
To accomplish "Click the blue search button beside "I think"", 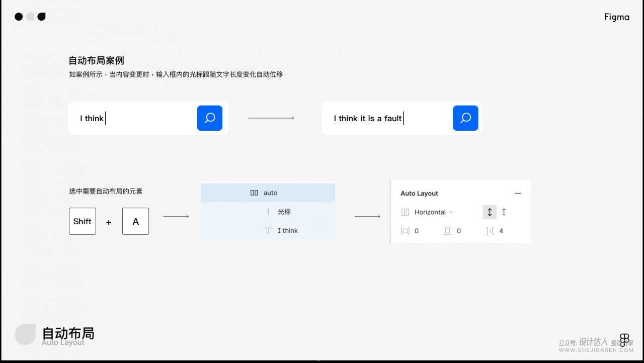I will coord(210,118).
